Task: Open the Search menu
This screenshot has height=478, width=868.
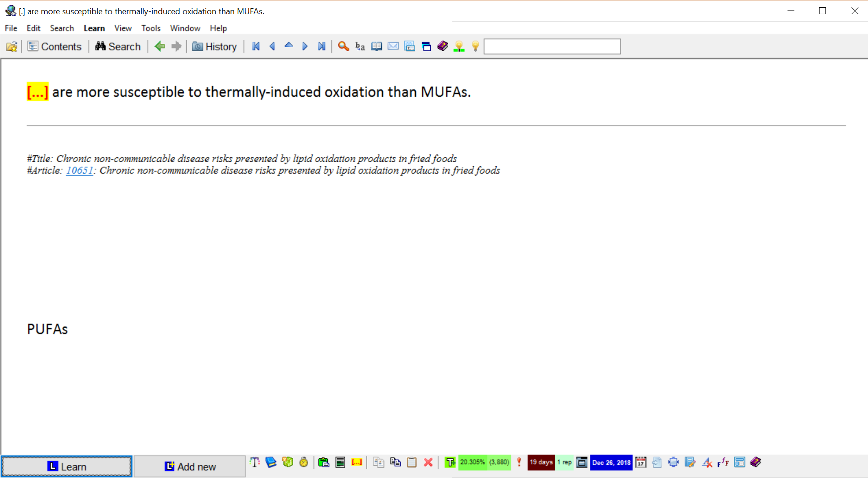Action: [62, 28]
